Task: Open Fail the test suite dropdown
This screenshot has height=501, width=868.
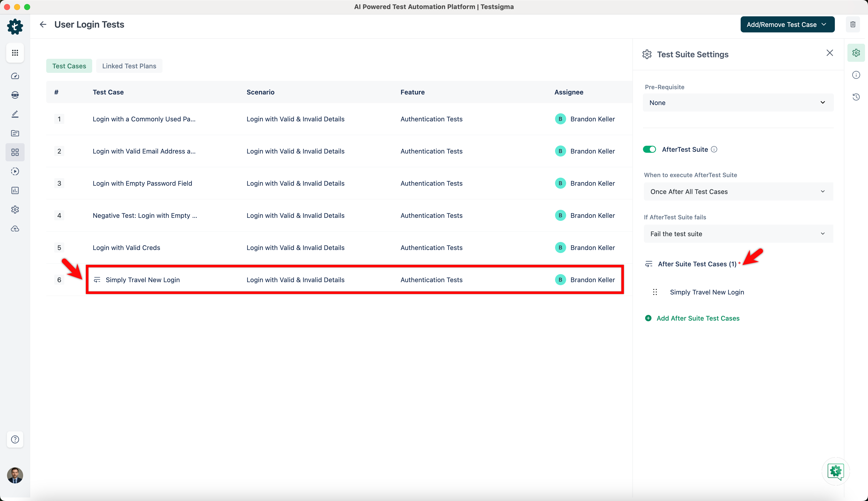Action: [738, 234]
